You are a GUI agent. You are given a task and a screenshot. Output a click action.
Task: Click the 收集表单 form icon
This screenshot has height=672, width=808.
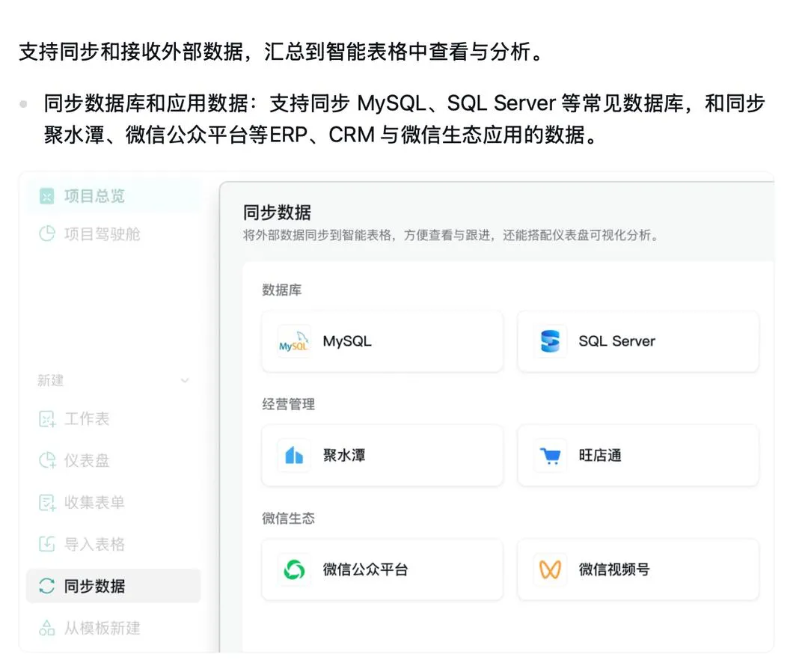(47, 502)
